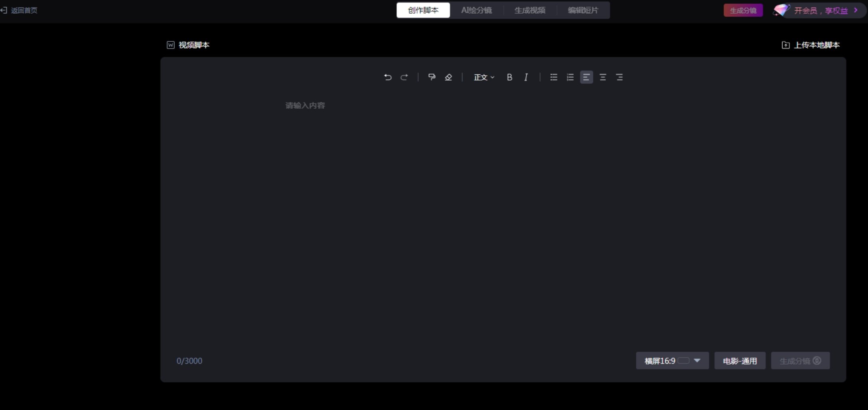
Task: Switch to the AI绘分镜 tab
Action: 476,10
